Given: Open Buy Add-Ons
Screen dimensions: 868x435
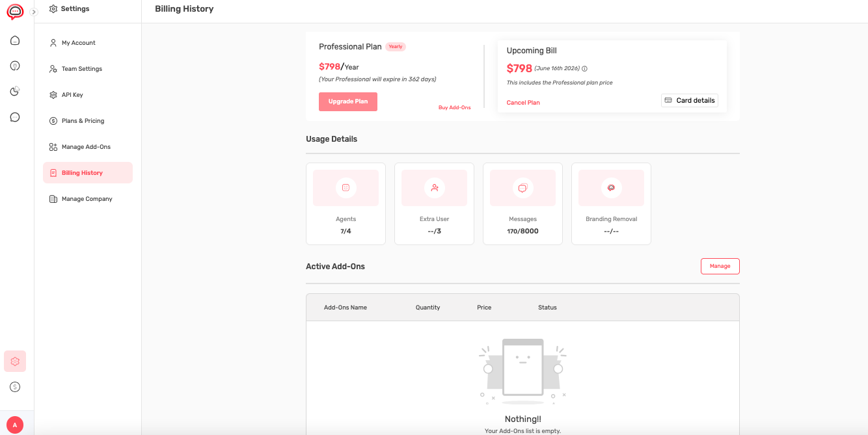Looking at the screenshot, I should [454, 107].
